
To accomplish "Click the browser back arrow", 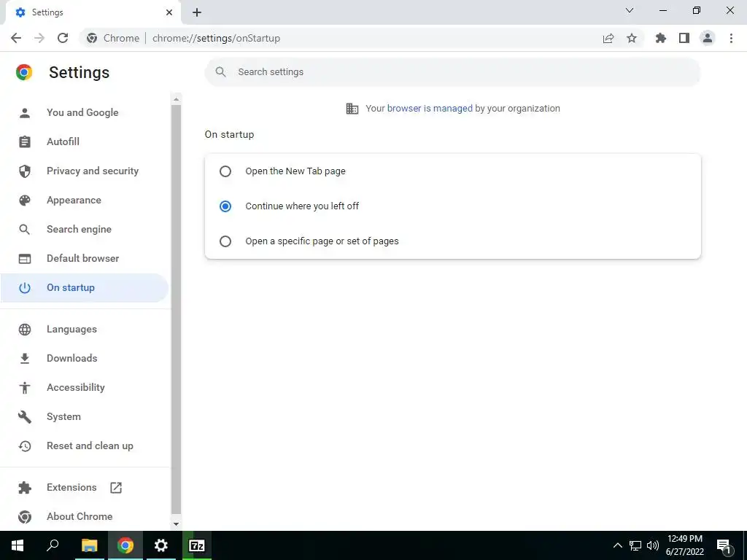I will pos(16,38).
